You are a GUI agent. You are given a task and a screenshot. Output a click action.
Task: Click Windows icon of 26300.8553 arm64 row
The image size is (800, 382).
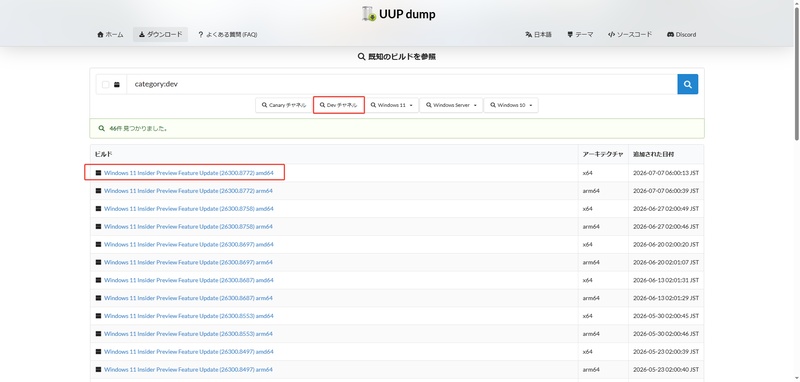coord(98,334)
